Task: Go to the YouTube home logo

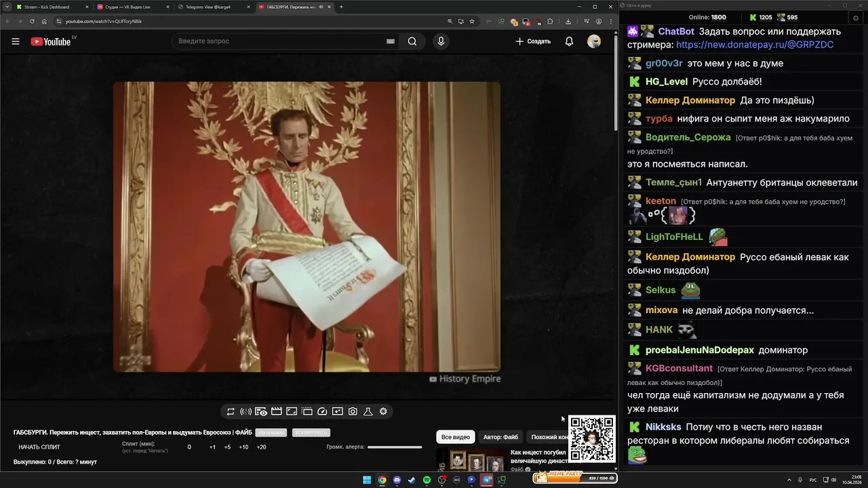Action: (51, 41)
